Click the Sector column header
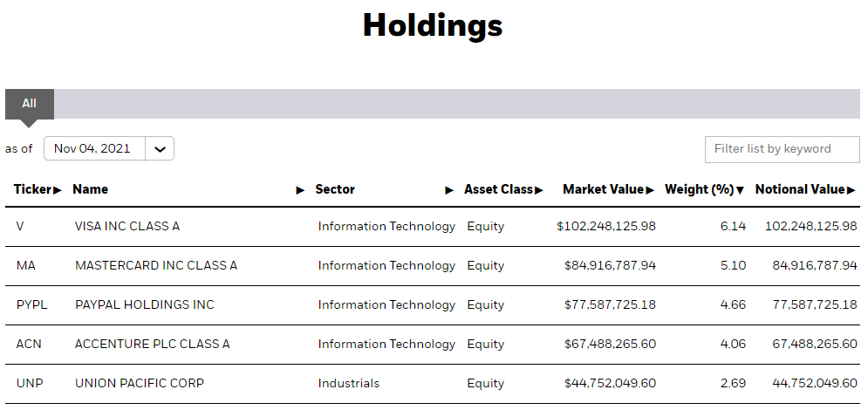The image size is (868, 410). click(335, 189)
